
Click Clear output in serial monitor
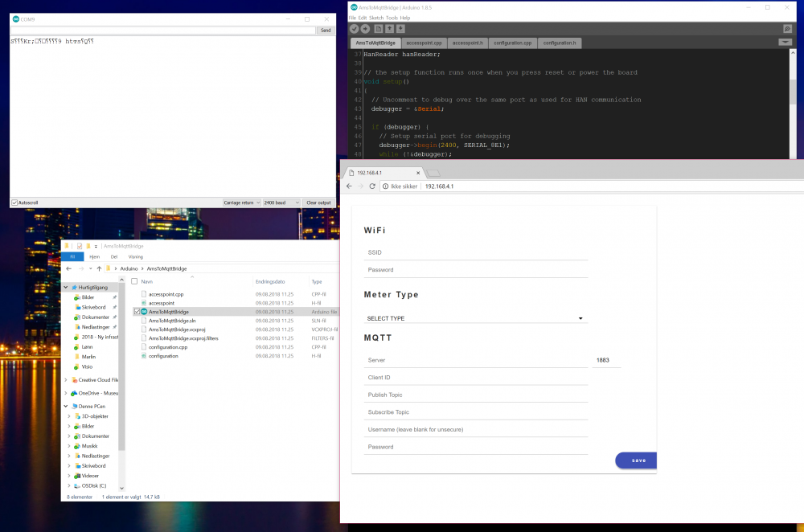[318, 203]
